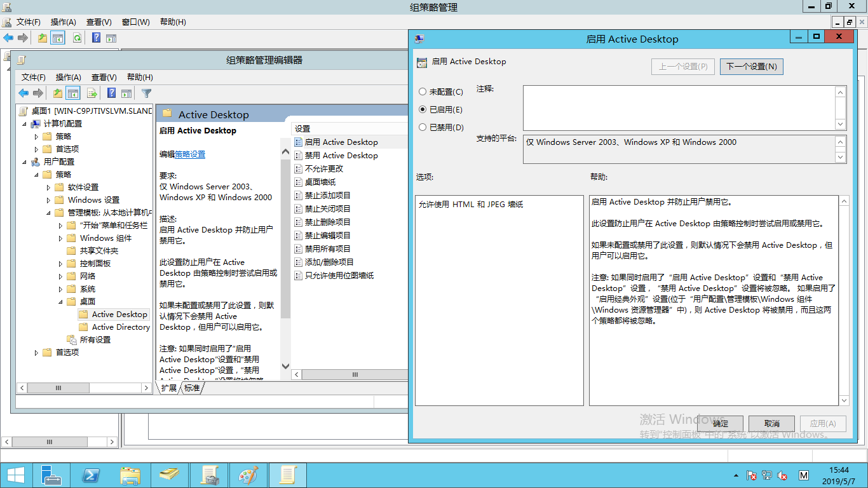
Task: Click Help icon in Group Policy Management toolbar
Action: point(96,38)
